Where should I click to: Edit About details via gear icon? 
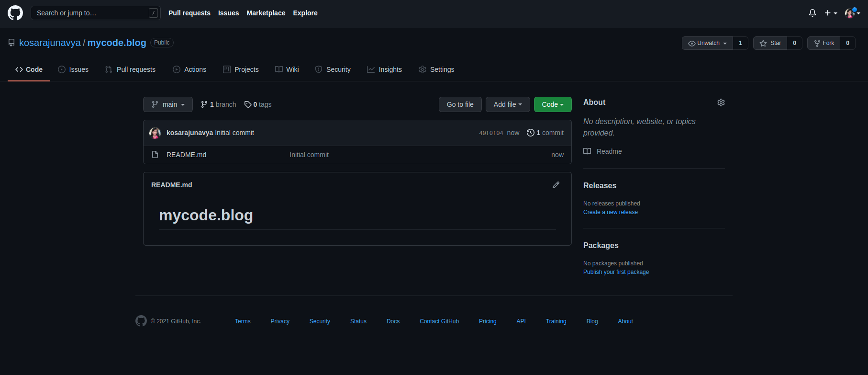pos(721,102)
